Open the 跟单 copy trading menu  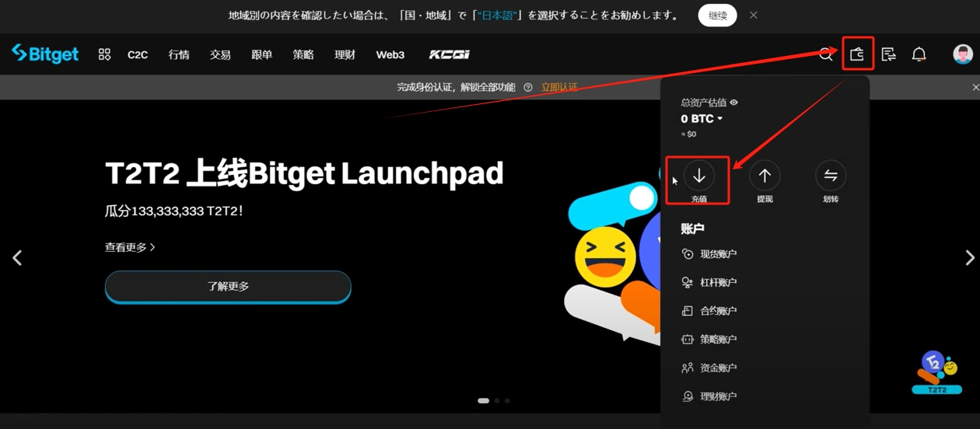click(262, 54)
